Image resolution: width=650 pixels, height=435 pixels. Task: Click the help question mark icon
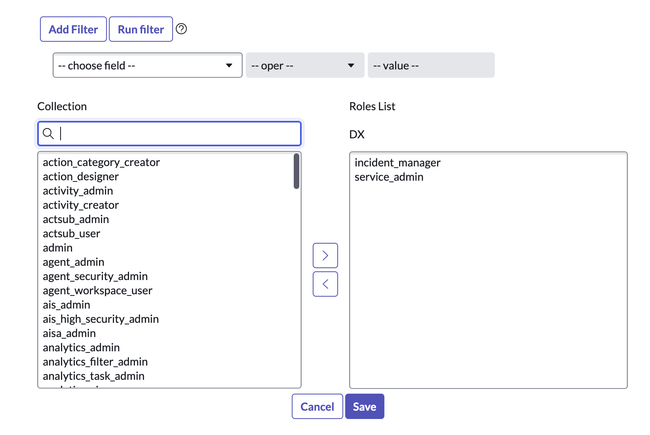point(181,29)
